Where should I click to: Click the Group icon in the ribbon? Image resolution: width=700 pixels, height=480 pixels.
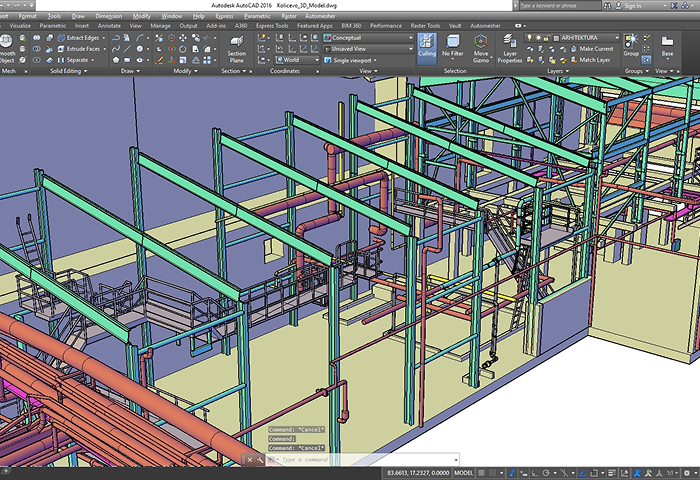click(631, 44)
